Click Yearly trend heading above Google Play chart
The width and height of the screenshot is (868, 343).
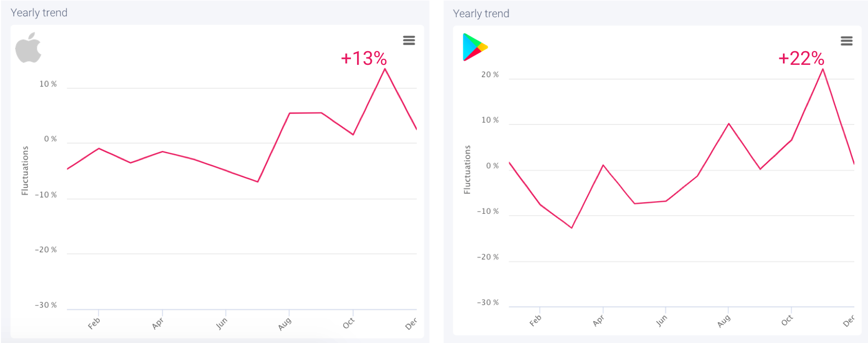481,14
